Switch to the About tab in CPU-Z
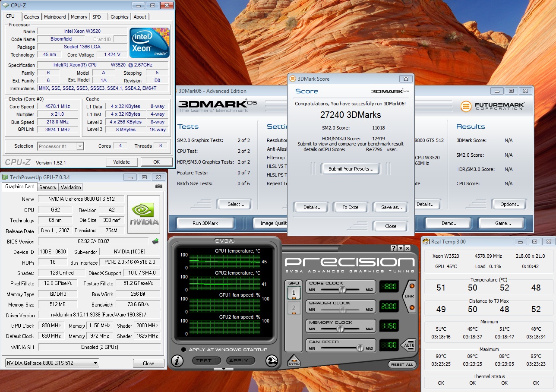 pos(140,17)
